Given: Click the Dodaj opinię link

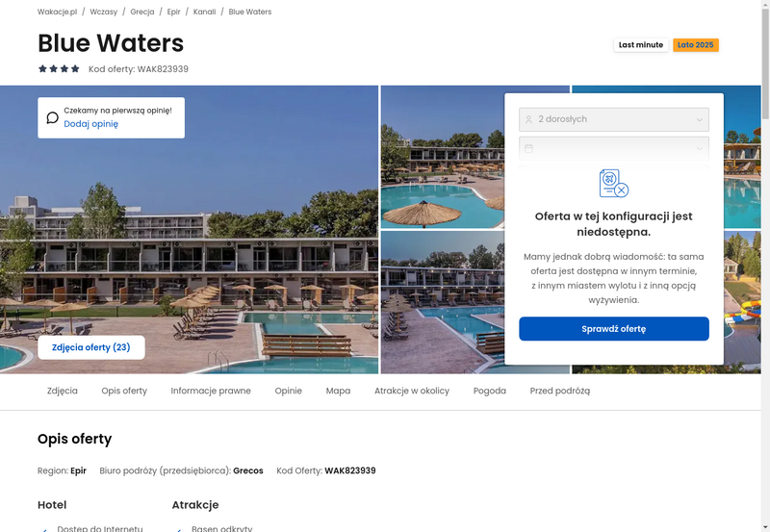Looking at the screenshot, I should pos(90,124).
